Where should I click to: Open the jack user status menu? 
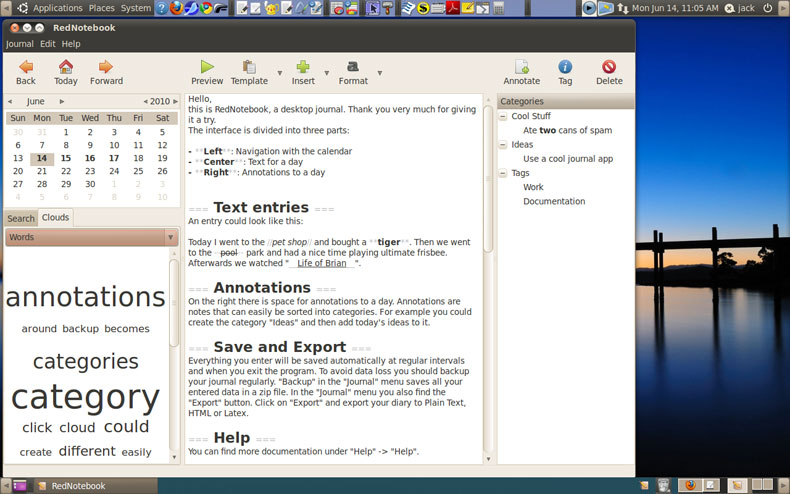(740, 8)
